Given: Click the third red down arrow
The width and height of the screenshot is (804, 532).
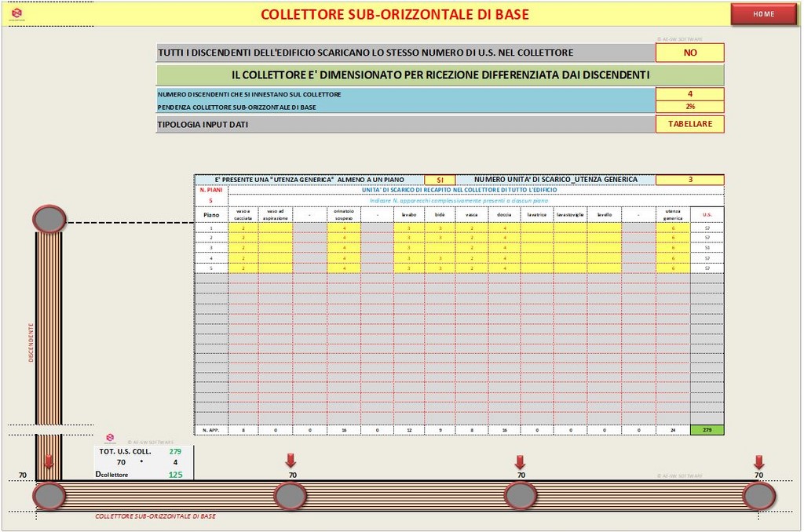Looking at the screenshot, I should 519,461.
